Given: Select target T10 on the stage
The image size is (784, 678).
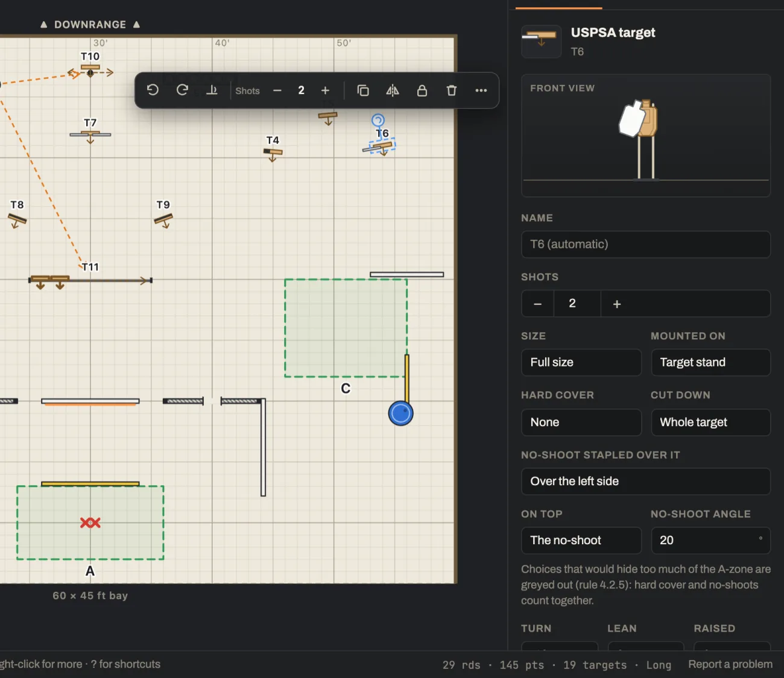Looking at the screenshot, I should pyautogui.click(x=90, y=69).
